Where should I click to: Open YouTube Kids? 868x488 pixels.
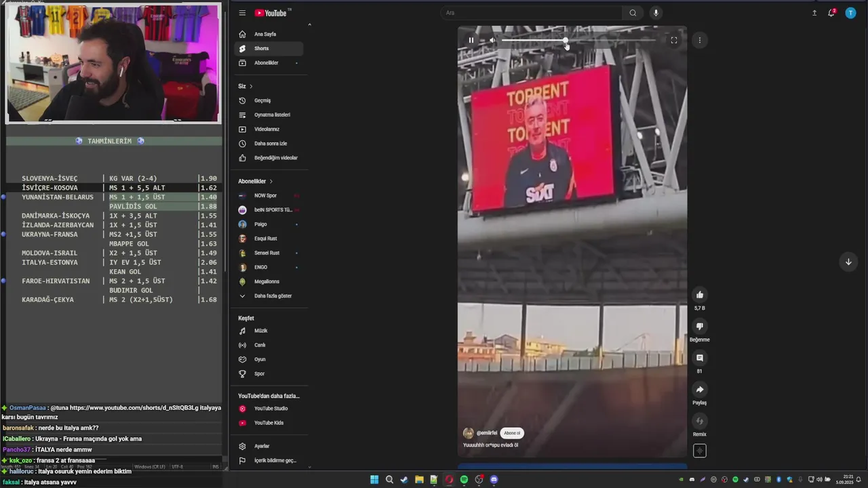click(269, 423)
